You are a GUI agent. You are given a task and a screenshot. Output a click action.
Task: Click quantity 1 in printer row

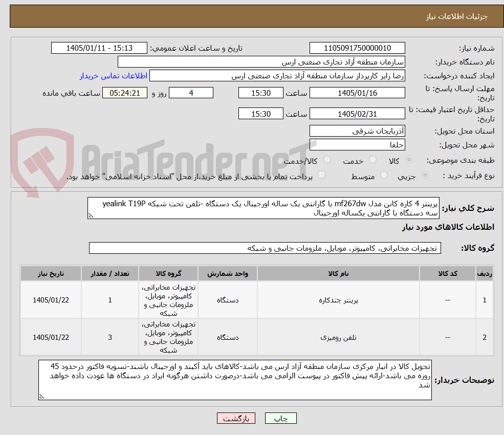click(110, 300)
